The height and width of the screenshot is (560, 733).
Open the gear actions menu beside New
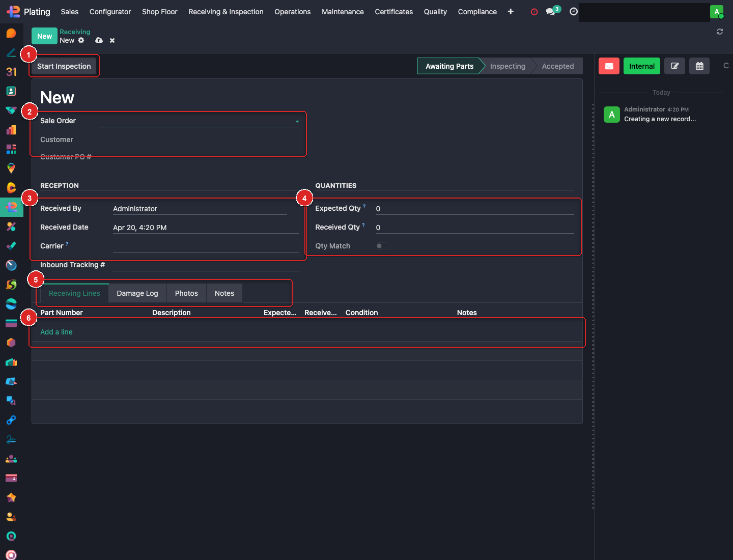[x=81, y=40]
